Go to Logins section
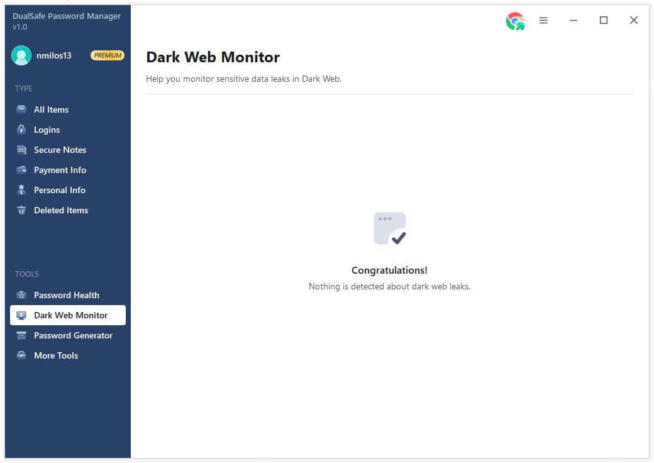 click(47, 130)
